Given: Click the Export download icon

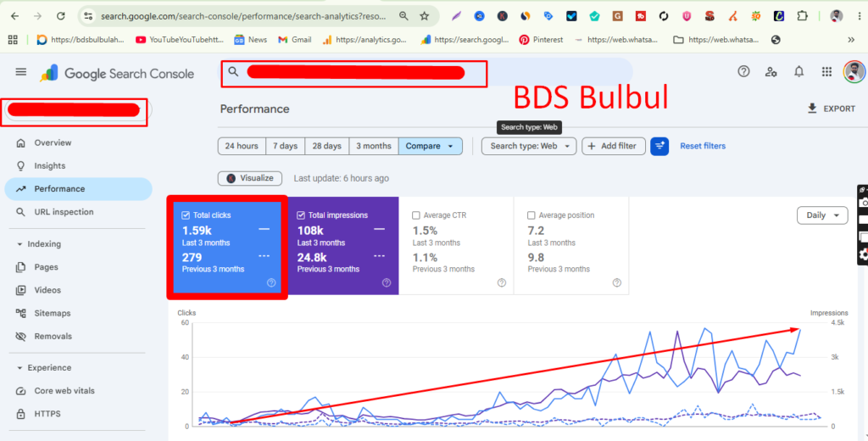Looking at the screenshot, I should pyautogui.click(x=812, y=108).
